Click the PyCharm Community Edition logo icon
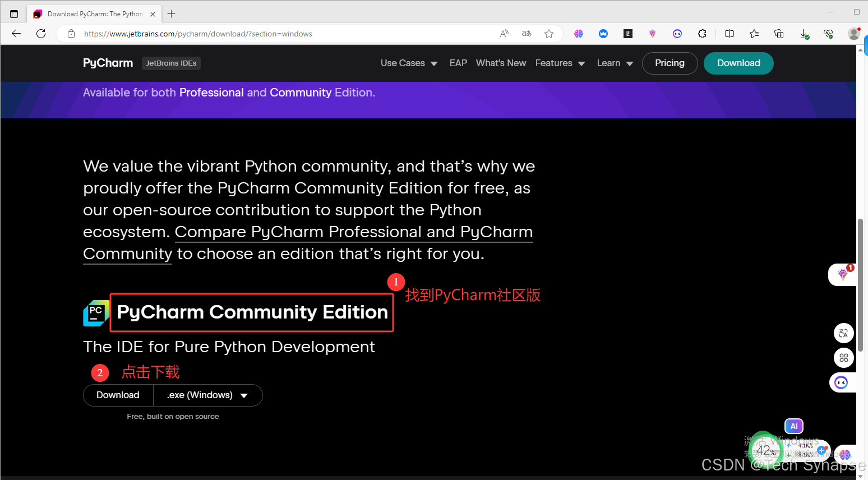 [96, 313]
